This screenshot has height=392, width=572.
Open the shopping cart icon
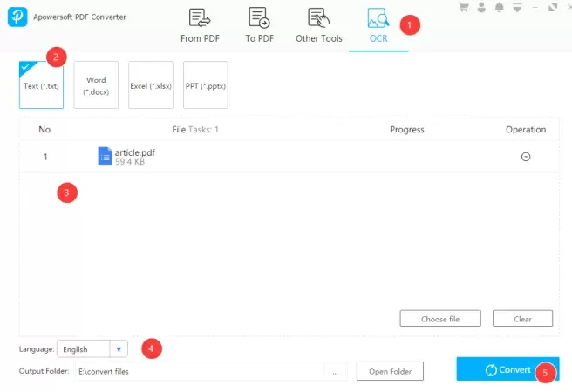[x=464, y=7]
